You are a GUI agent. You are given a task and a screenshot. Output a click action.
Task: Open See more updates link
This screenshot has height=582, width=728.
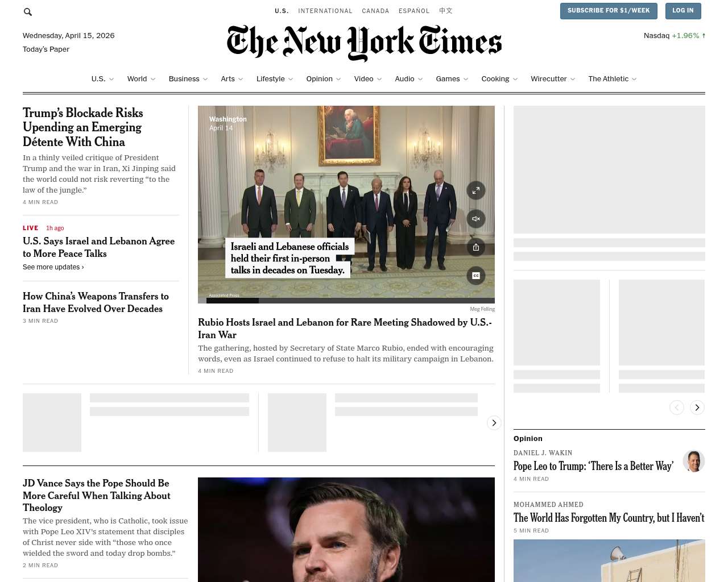(x=53, y=267)
